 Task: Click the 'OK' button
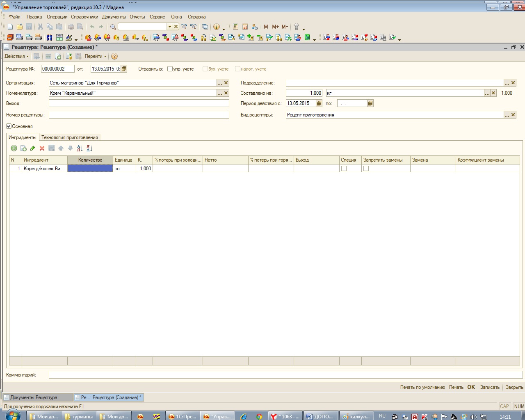(x=471, y=387)
